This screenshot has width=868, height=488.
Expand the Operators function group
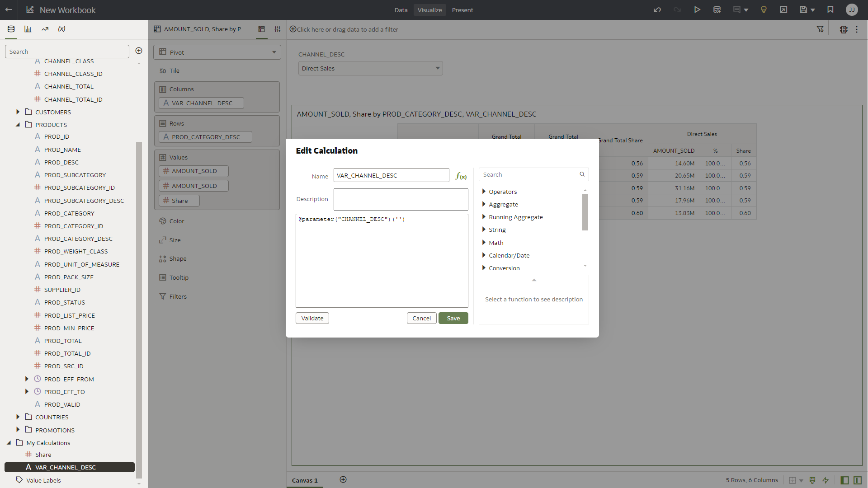point(484,192)
